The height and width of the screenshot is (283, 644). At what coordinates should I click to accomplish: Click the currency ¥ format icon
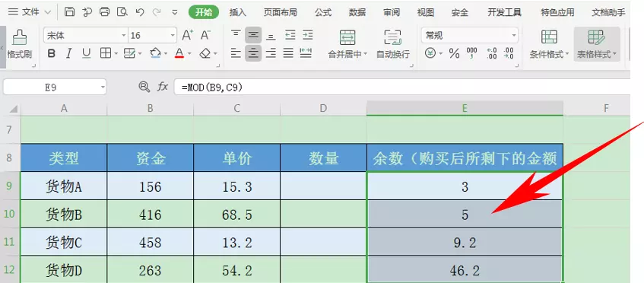(x=430, y=53)
